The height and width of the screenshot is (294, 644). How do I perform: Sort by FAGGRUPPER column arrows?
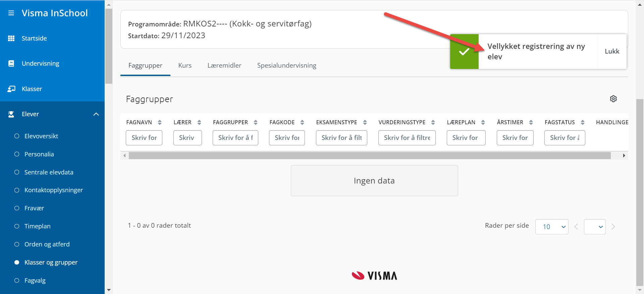(256, 122)
